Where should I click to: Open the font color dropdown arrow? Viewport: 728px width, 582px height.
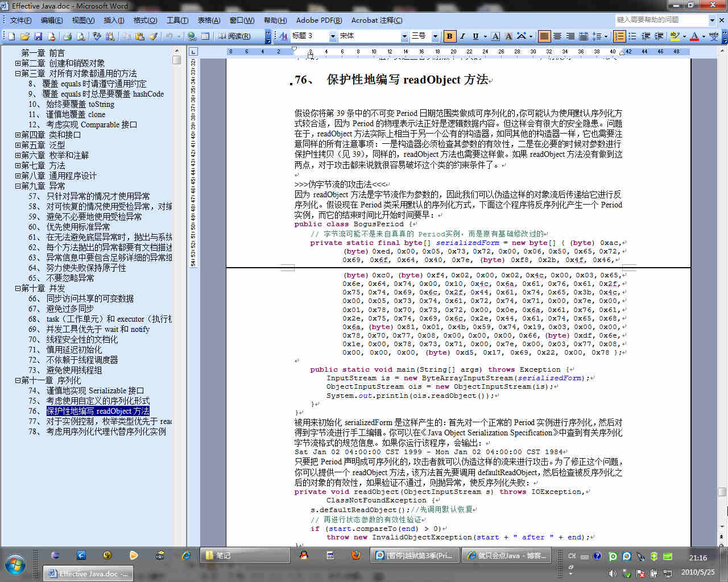[x=704, y=36]
